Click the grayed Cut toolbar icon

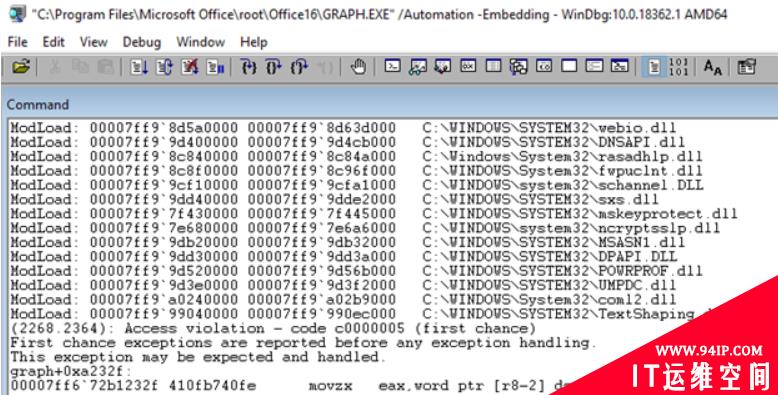[55, 66]
